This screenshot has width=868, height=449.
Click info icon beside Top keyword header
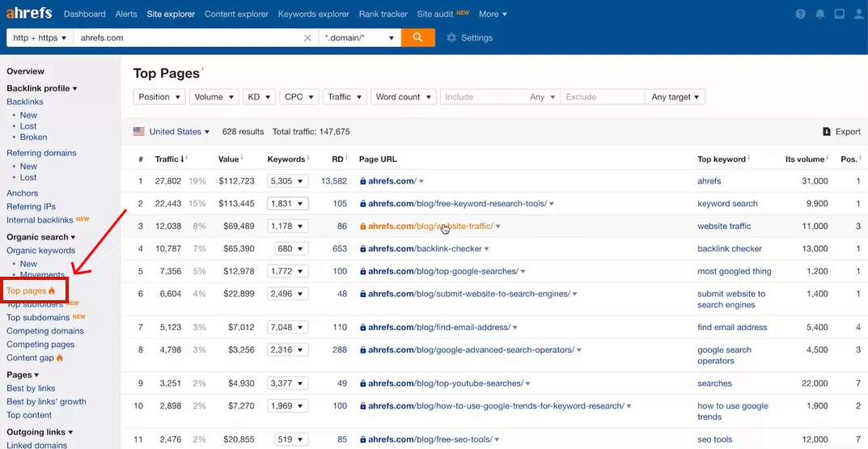pos(748,158)
